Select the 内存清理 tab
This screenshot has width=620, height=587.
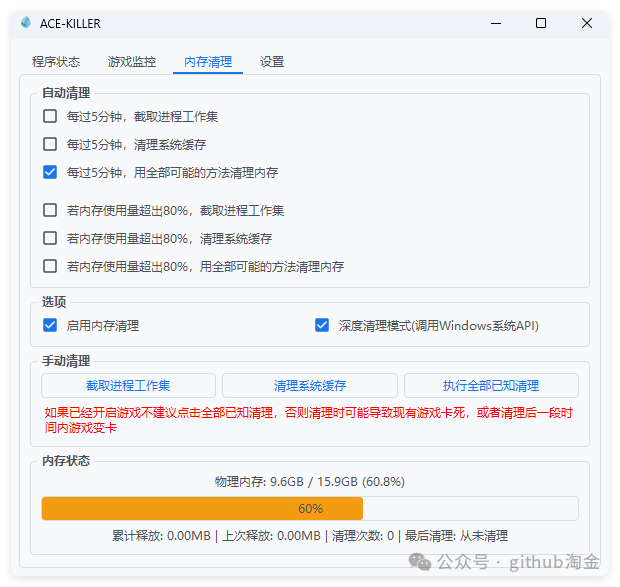tap(208, 62)
